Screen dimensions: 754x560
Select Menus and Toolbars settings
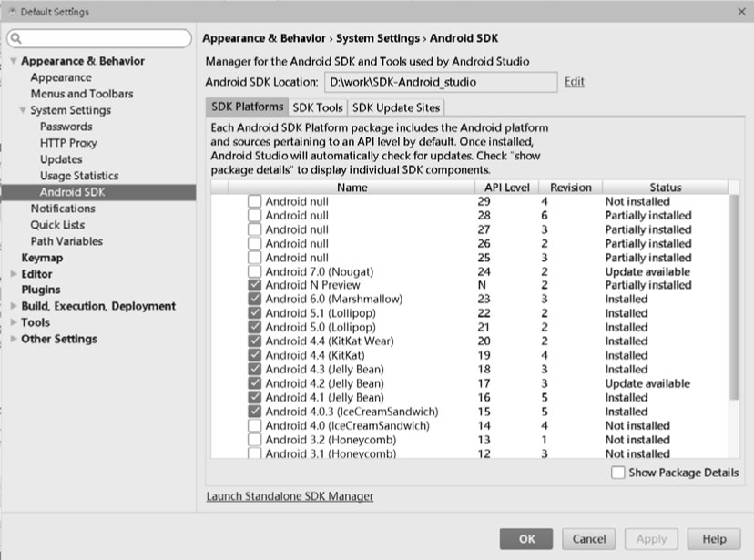tap(82, 94)
